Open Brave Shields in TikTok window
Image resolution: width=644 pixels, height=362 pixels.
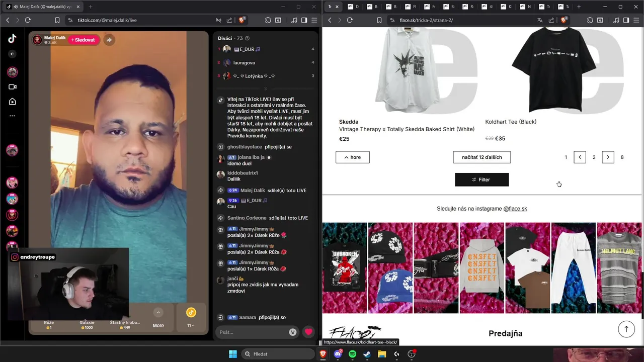(242, 20)
